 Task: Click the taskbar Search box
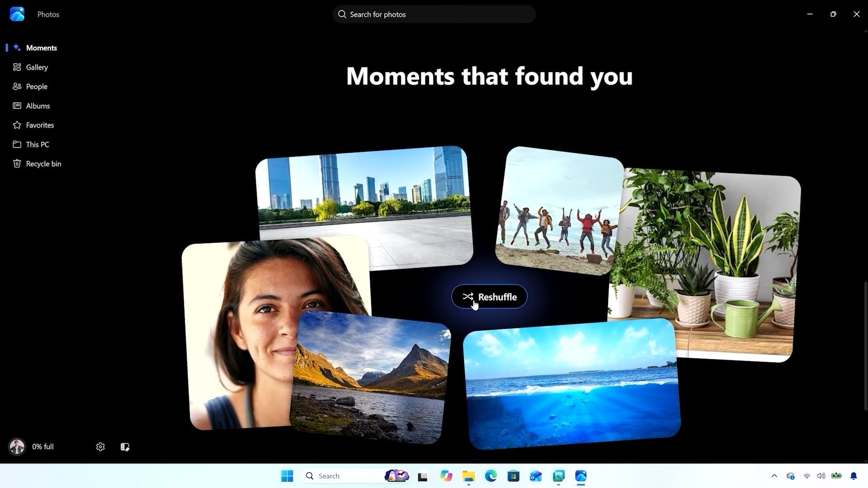(x=355, y=476)
